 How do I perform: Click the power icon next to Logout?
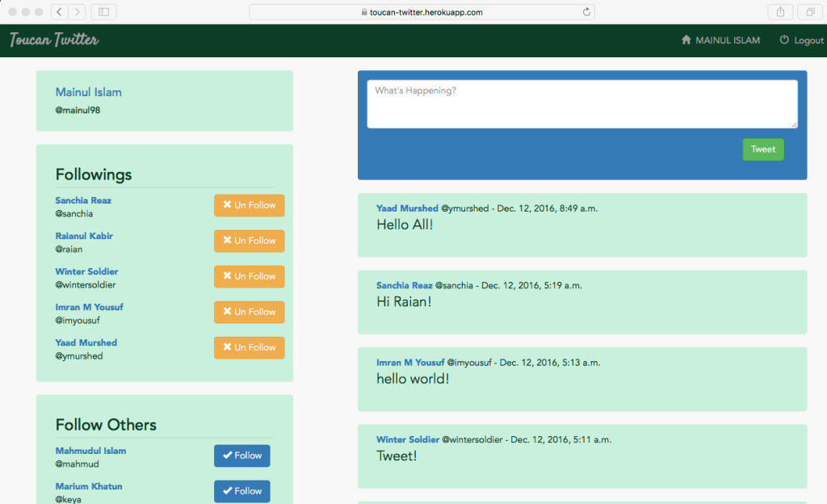(x=784, y=40)
